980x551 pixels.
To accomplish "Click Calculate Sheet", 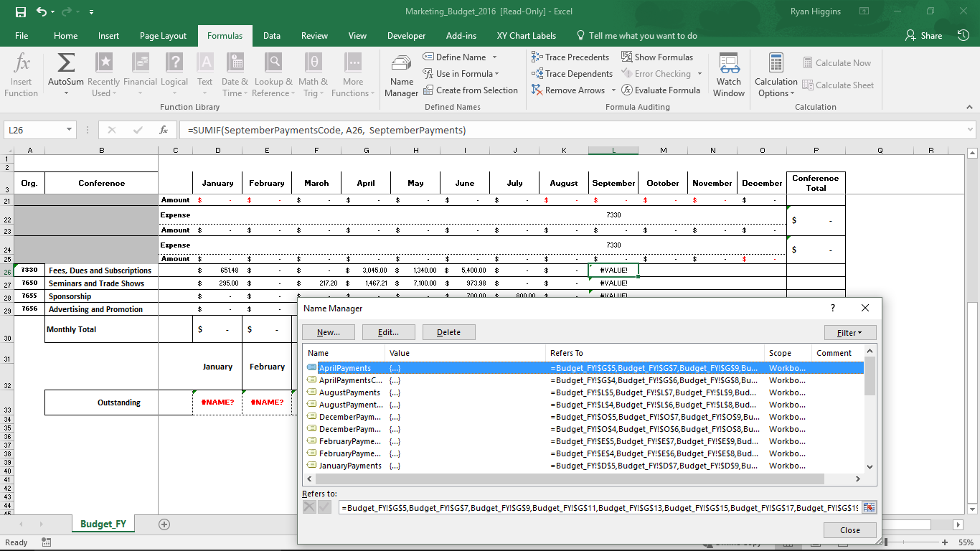I will coord(838,85).
